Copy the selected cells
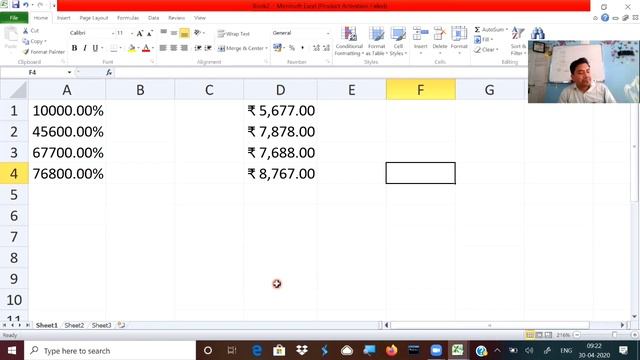 35,41
